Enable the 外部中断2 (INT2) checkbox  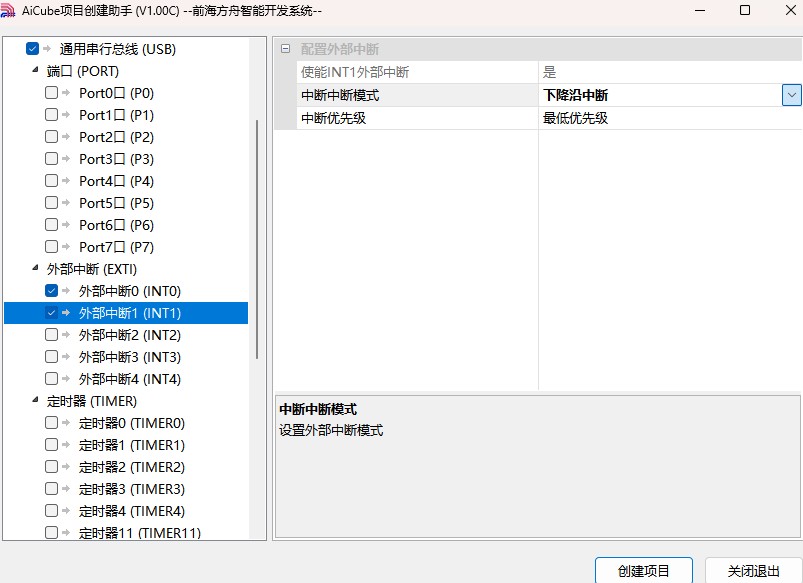pyautogui.click(x=51, y=335)
